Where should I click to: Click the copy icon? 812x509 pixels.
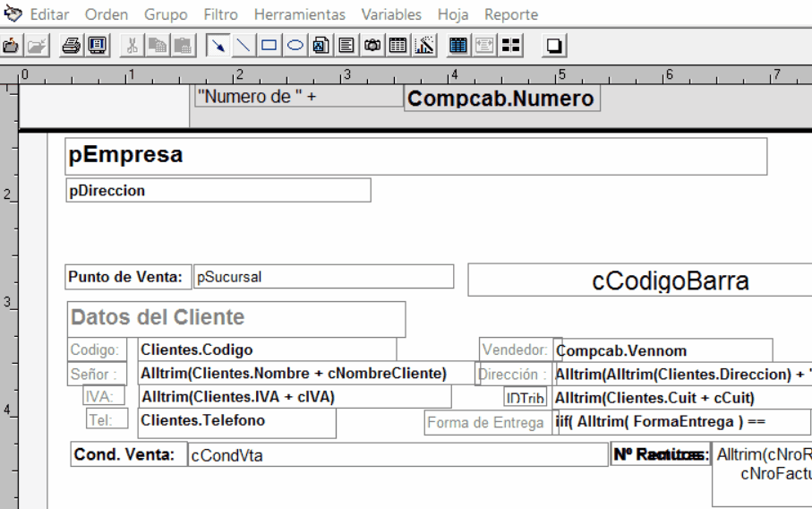coord(158,46)
